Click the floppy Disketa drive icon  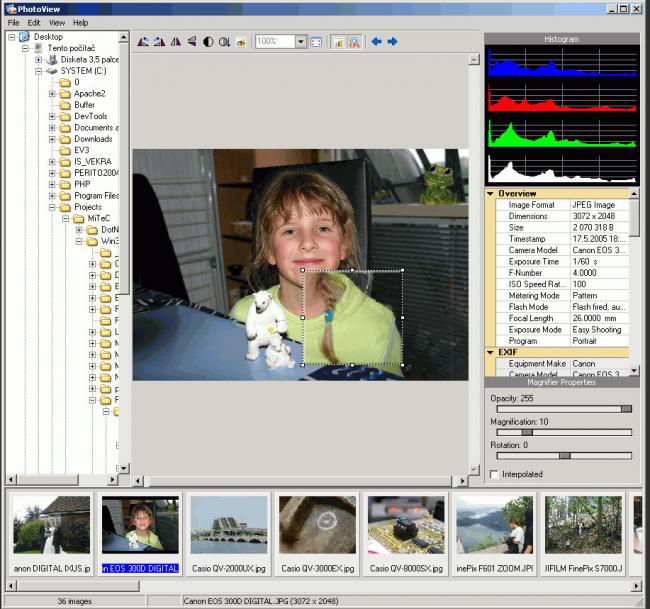[x=52, y=60]
